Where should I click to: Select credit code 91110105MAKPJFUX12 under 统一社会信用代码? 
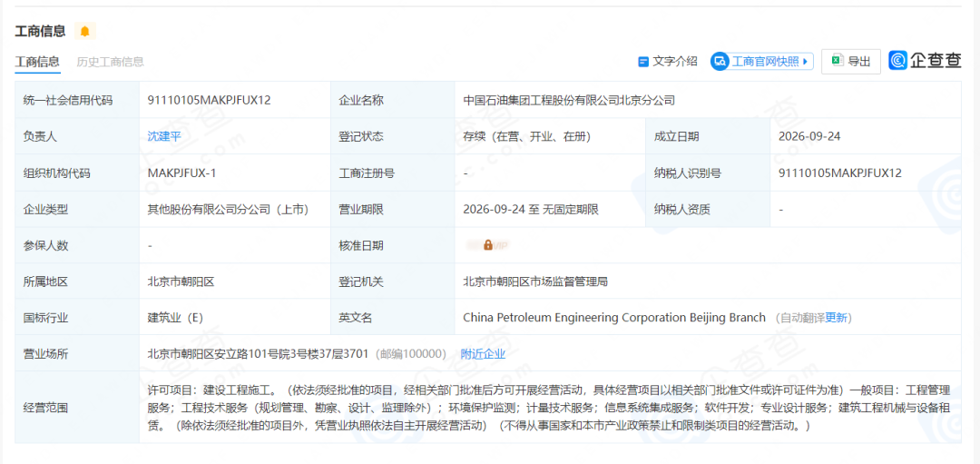209,100
